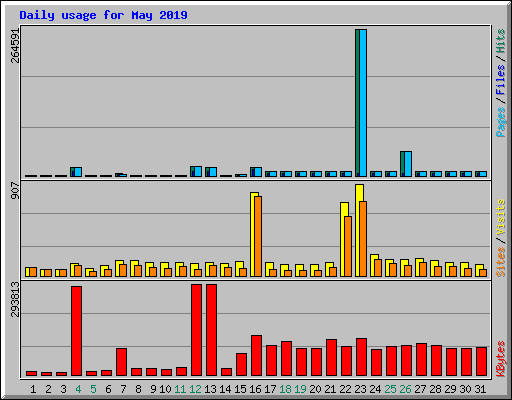The height and width of the screenshot is (400, 512).
Task: Click the tall hits bar for day 23
Action: [357, 103]
